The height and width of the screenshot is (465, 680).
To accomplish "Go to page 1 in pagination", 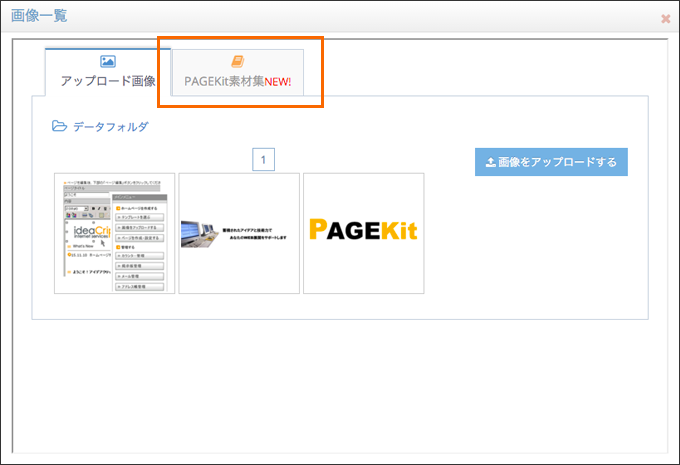I will [x=263, y=160].
